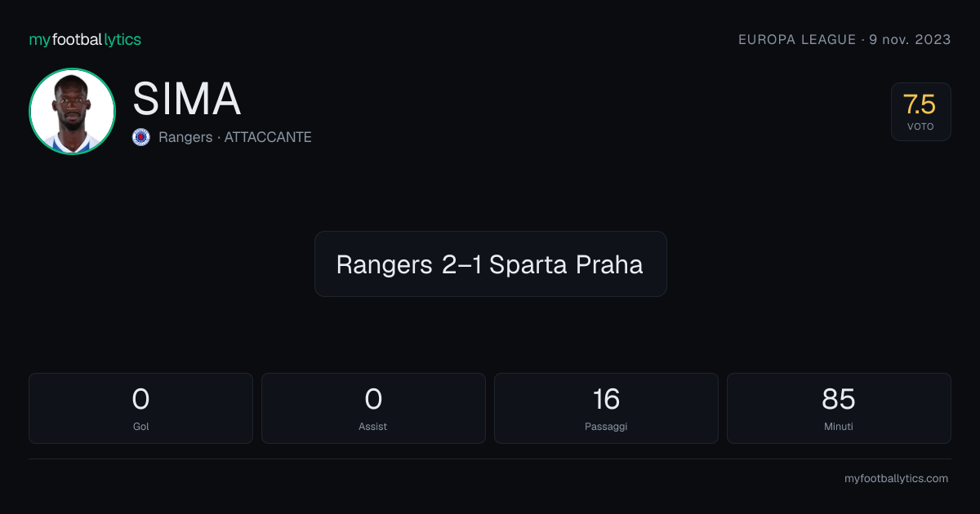Select the Assist stat card

coord(373,408)
